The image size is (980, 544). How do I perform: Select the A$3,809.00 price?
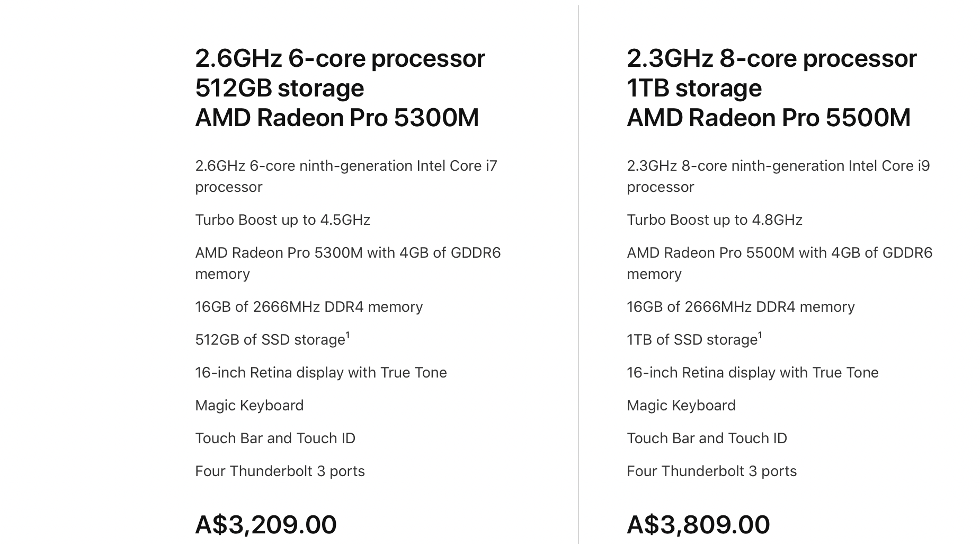[698, 524]
